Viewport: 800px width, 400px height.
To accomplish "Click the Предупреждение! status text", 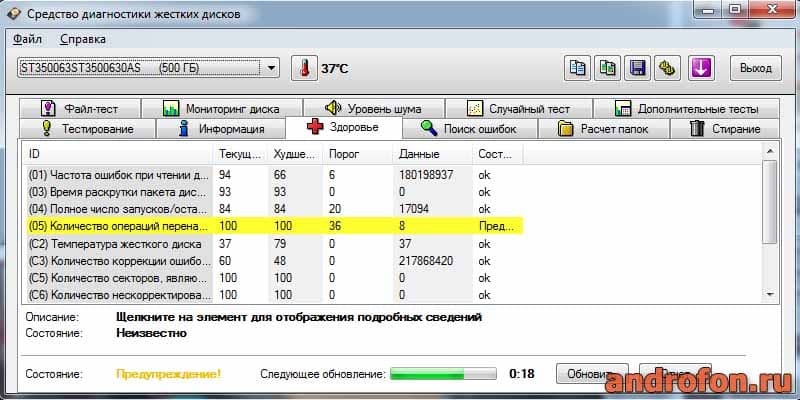I will [168, 374].
